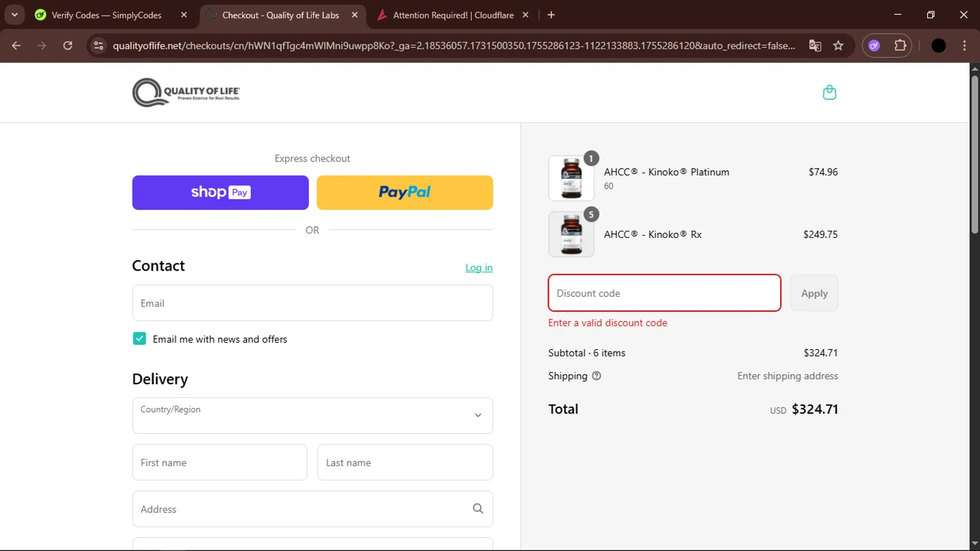Click the address search magnifier icon
980x551 pixels.
click(478, 509)
